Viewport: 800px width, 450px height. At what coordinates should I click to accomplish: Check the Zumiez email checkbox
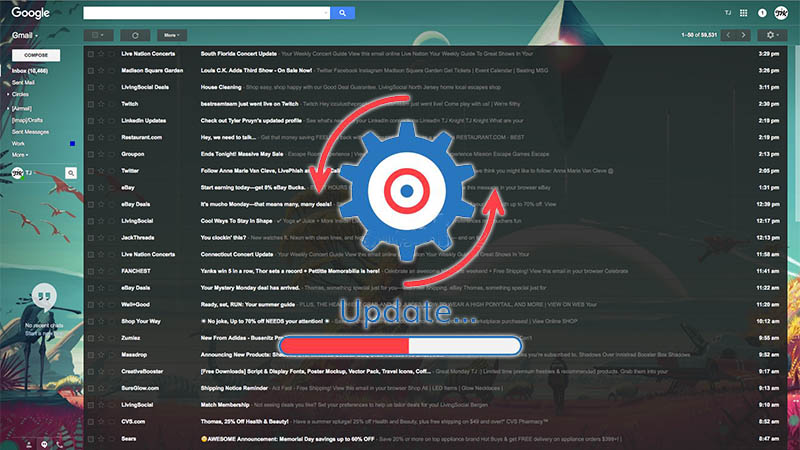pyautogui.click(x=91, y=338)
